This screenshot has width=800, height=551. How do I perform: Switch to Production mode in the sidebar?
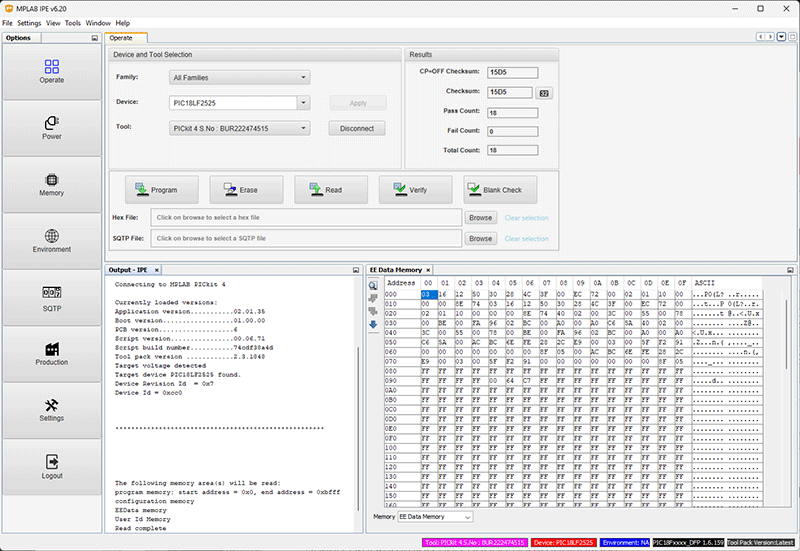pos(52,354)
